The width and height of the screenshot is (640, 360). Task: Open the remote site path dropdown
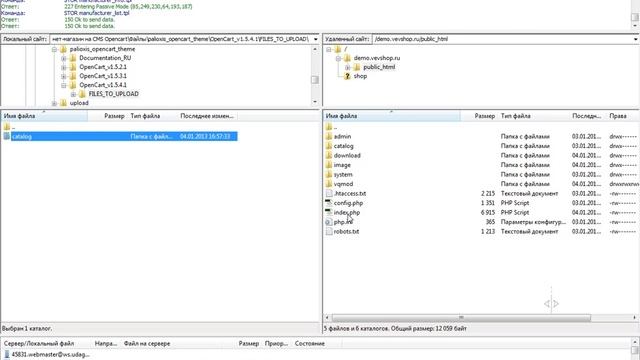pyautogui.click(x=636, y=39)
